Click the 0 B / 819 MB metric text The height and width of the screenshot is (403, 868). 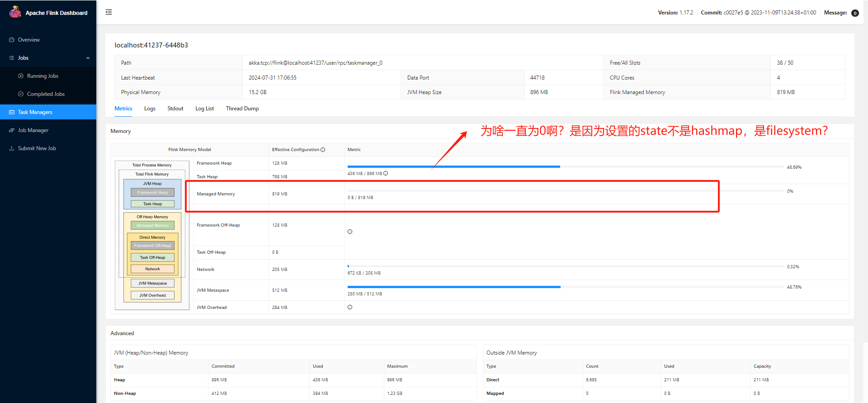pos(360,198)
